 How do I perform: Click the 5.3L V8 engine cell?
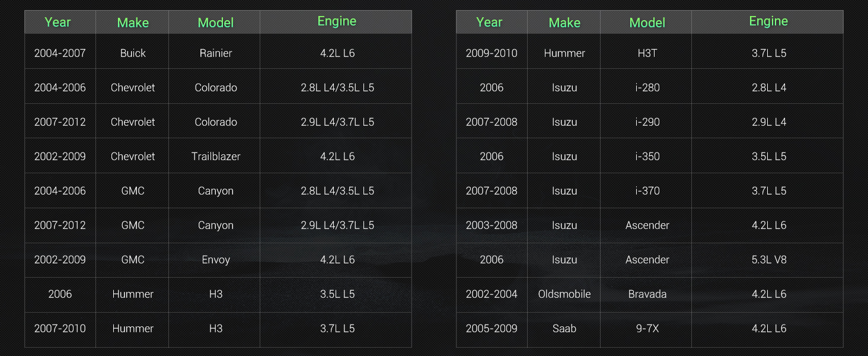pos(767,259)
